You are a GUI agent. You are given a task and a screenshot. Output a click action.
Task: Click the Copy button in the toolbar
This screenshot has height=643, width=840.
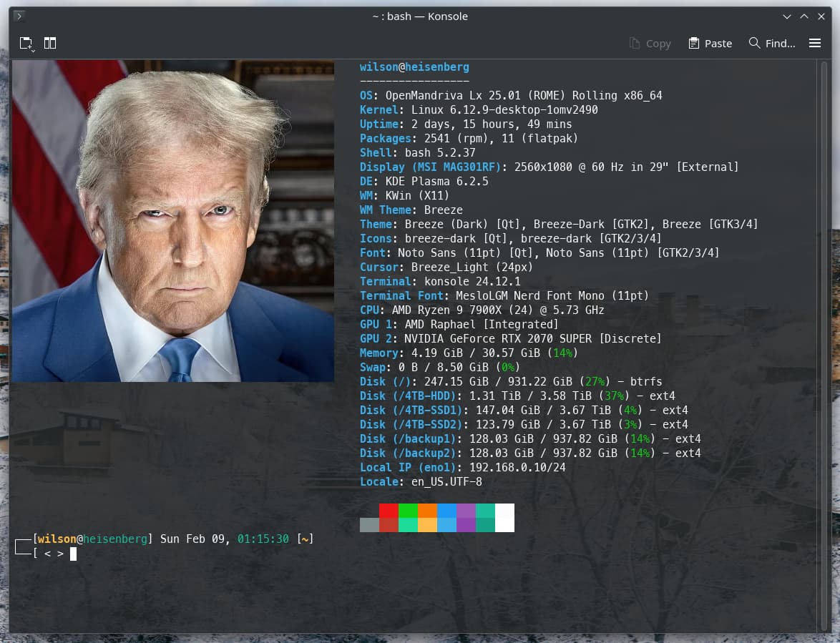coord(650,43)
